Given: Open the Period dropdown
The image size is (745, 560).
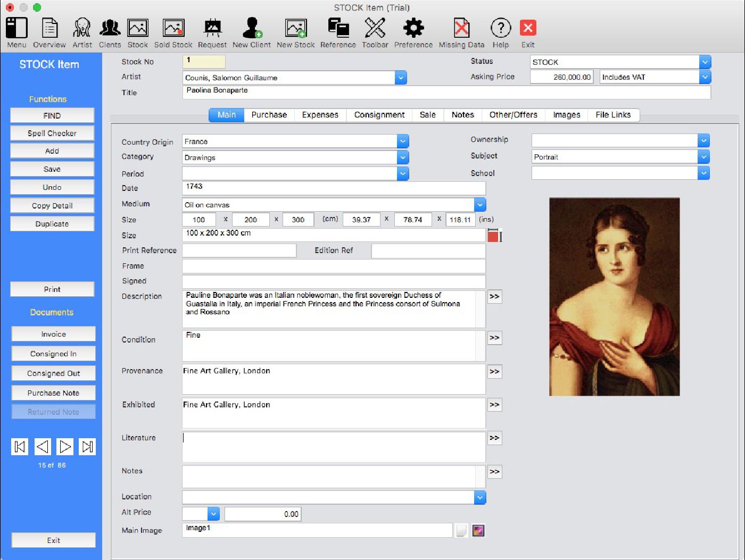Looking at the screenshot, I should [403, 173].
